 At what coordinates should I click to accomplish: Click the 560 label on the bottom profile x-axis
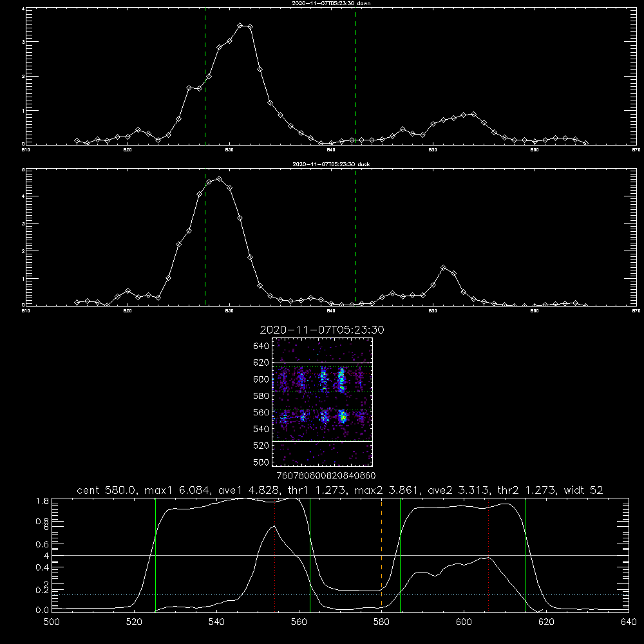299,622
